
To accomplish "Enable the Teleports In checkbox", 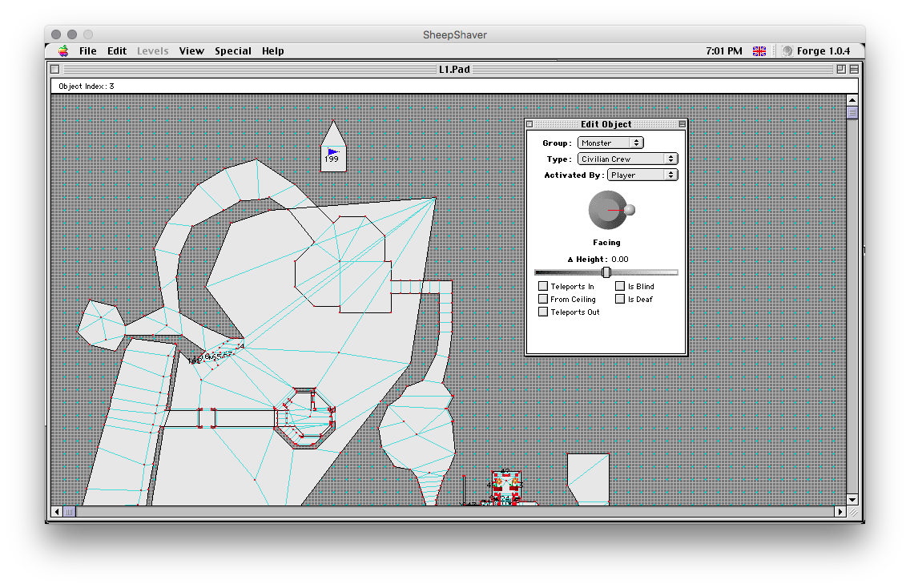I will tap(543, 286).
